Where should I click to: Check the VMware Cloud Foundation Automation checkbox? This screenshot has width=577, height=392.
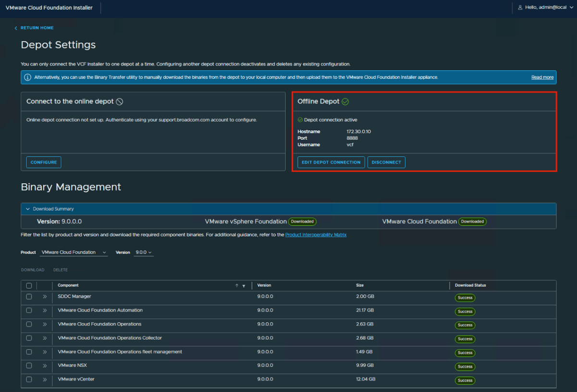[29, 311]
